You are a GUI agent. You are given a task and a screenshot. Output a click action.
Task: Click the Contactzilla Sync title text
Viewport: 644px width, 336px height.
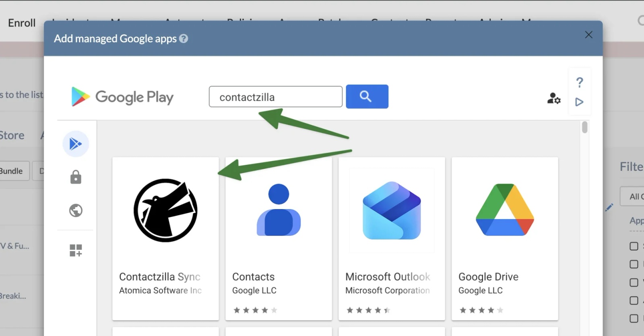point(160,277)
